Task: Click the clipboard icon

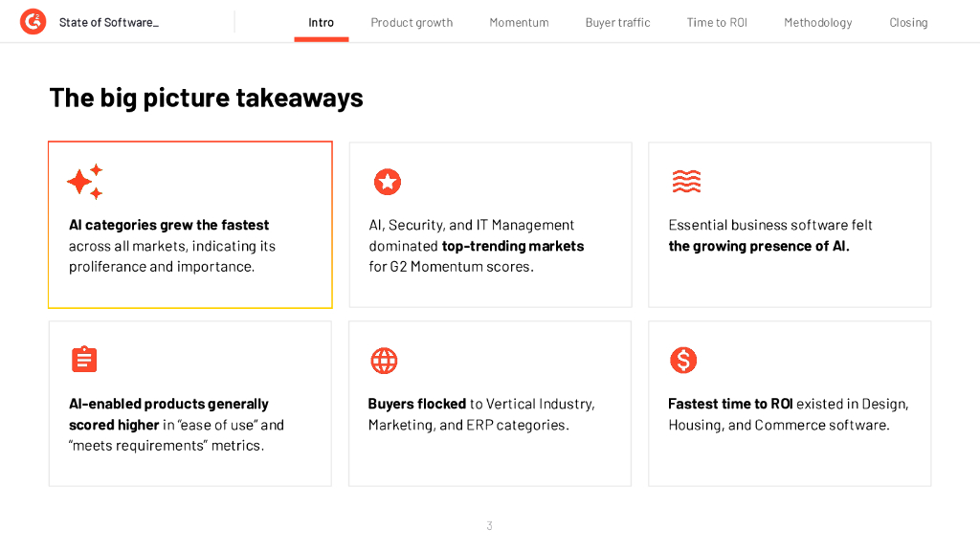Action: tap(84, 360)
